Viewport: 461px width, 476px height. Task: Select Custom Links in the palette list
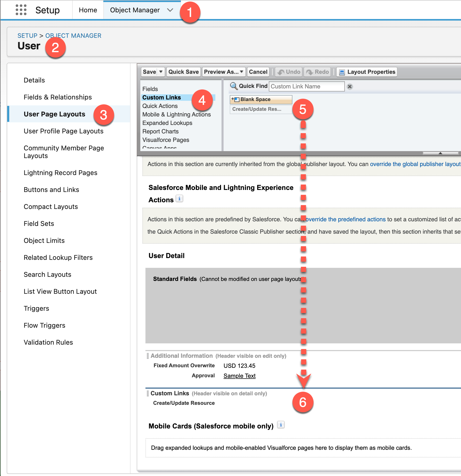pos(162,97)
